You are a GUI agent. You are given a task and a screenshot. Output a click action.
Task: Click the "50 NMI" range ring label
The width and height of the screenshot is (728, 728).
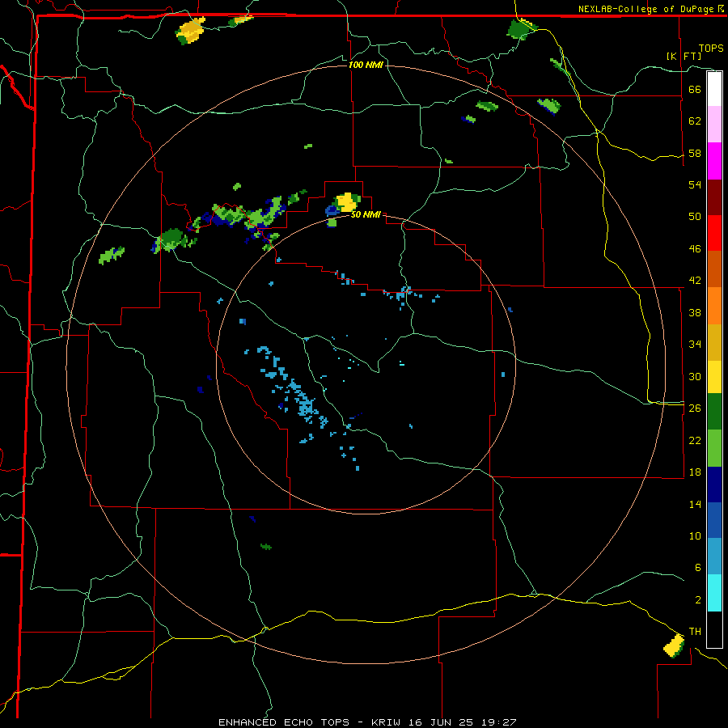click(366, 214)
